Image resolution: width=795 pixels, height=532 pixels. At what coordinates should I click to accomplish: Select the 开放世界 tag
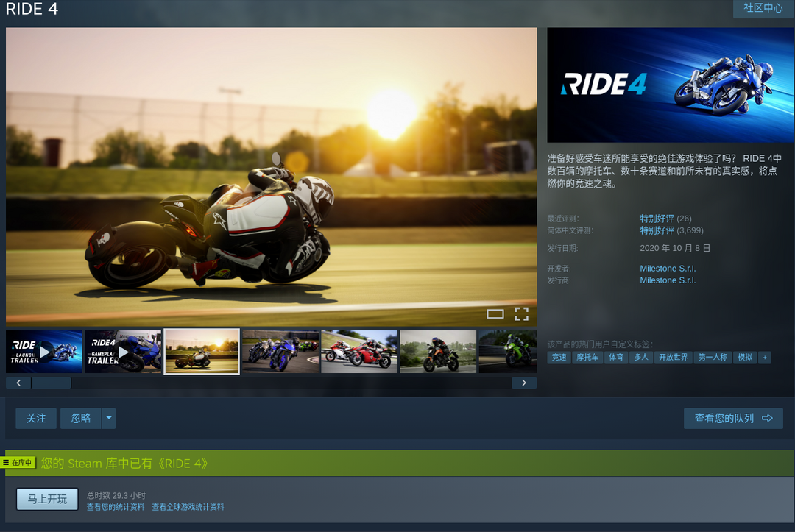[673, 357]
